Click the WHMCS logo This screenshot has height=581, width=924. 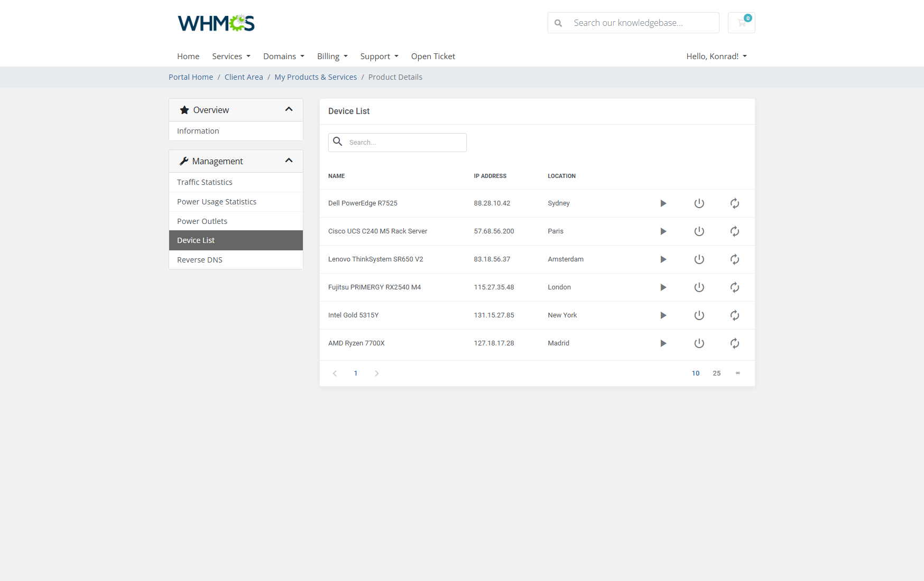[216, 23]
